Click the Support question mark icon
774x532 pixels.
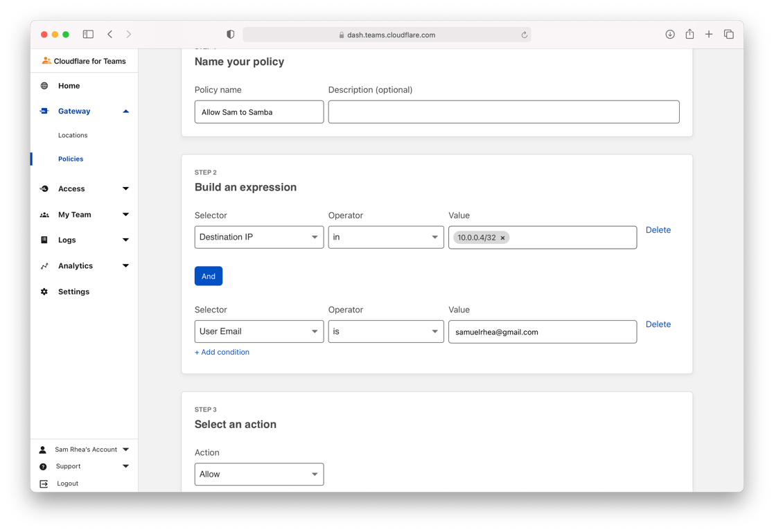tap(43, 466)
